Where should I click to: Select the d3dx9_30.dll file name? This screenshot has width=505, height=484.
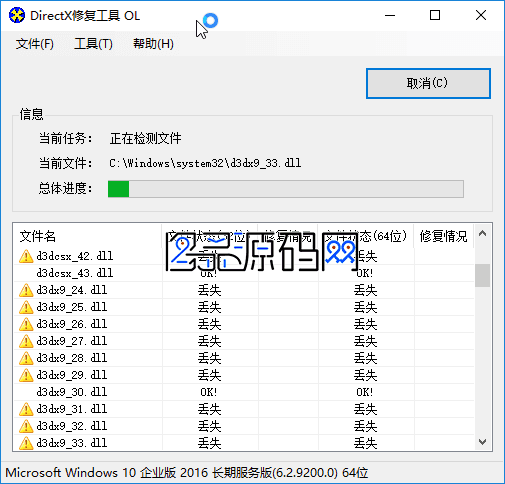coord(72,392)
